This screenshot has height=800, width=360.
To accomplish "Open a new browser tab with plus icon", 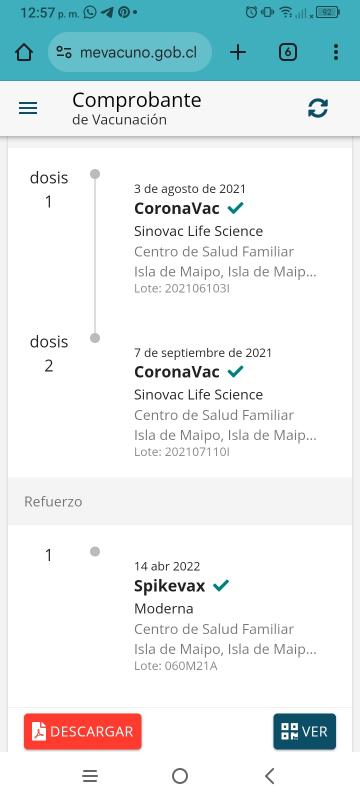I will coord(238,52).
